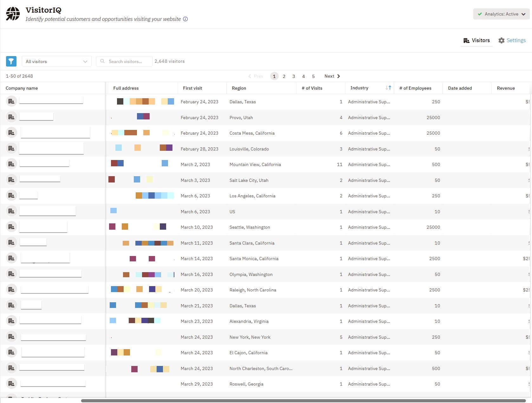Click the building icon beside the Provo visitor row
The width and height of the screenshot is (532, 403).
pyautogui.click(x=11, y=117)
